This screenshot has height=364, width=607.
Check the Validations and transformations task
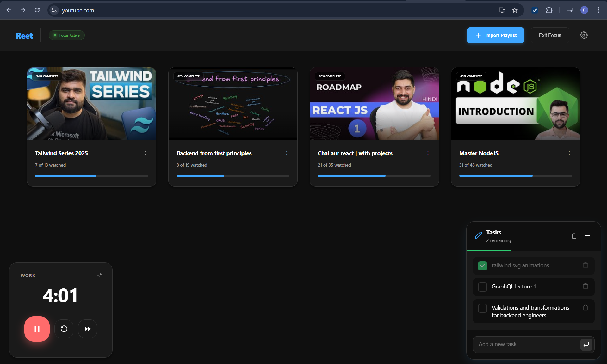point(482,308)
